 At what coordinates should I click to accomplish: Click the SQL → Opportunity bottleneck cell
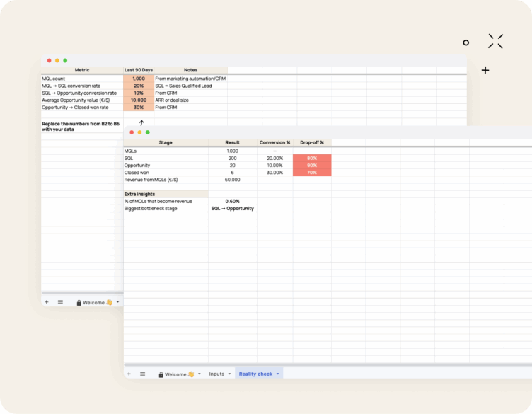pyautogui.click(x=232, y=209)
